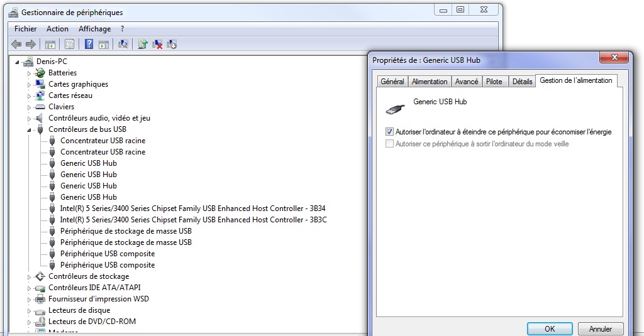The image size is (644, 336).
Task: Toggle the Action pane toolbar icon
Action: pyautogui.click(x=104, y=45)
